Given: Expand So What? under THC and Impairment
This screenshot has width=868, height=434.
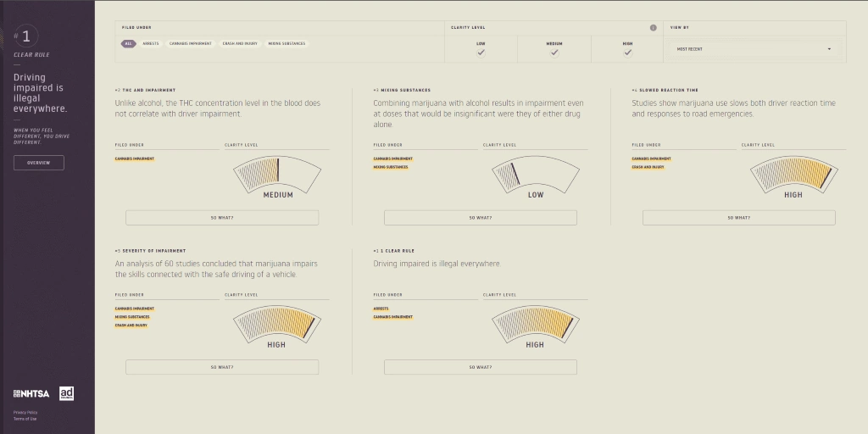Looking at the screenshot, I should pyautogui.click(x=222, y=218).
